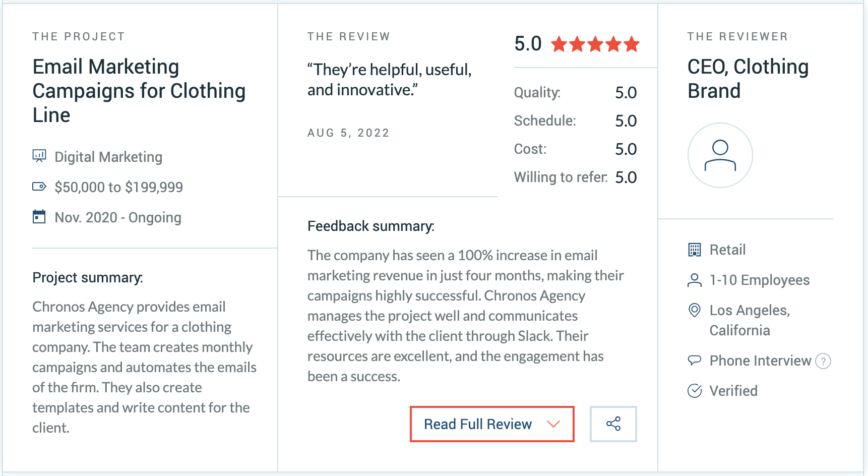The image size is (868, 476).
Task: Click the five-star rating
Action: coord(595,44)
